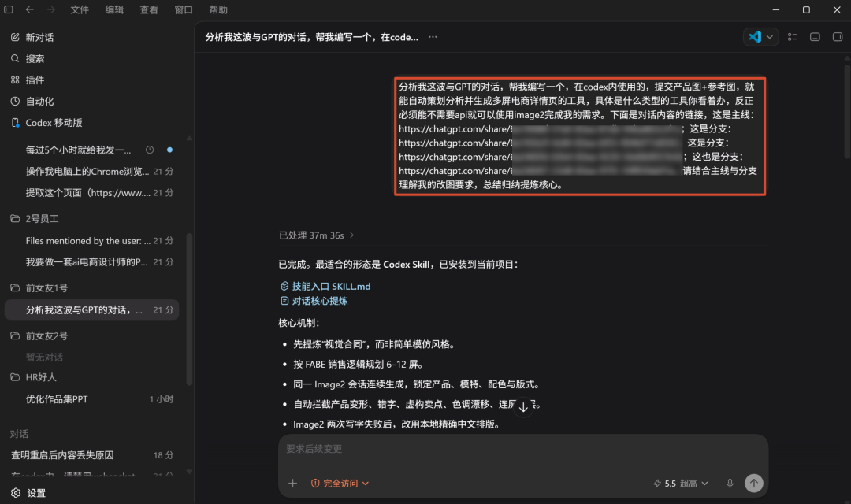The image size is (851, 504).
Task: Add attachment with the plus icon
Action: pyautogui.click(x=292, y=484)
